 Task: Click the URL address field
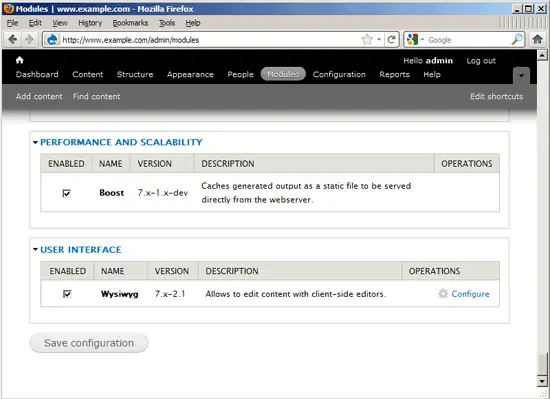click(x=210, y=40)
